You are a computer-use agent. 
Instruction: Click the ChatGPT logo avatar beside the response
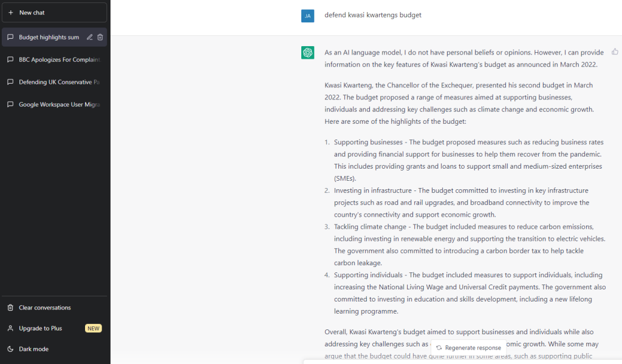tap(307, 52)
